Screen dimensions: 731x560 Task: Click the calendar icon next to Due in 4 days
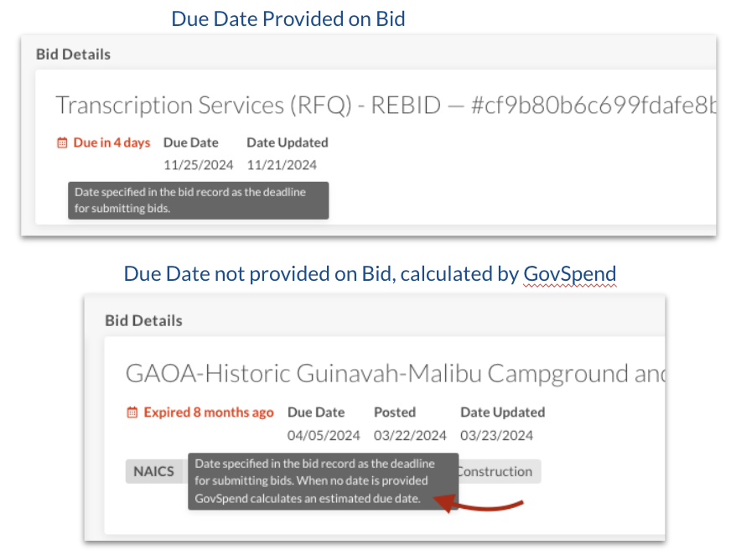point(62,143)
